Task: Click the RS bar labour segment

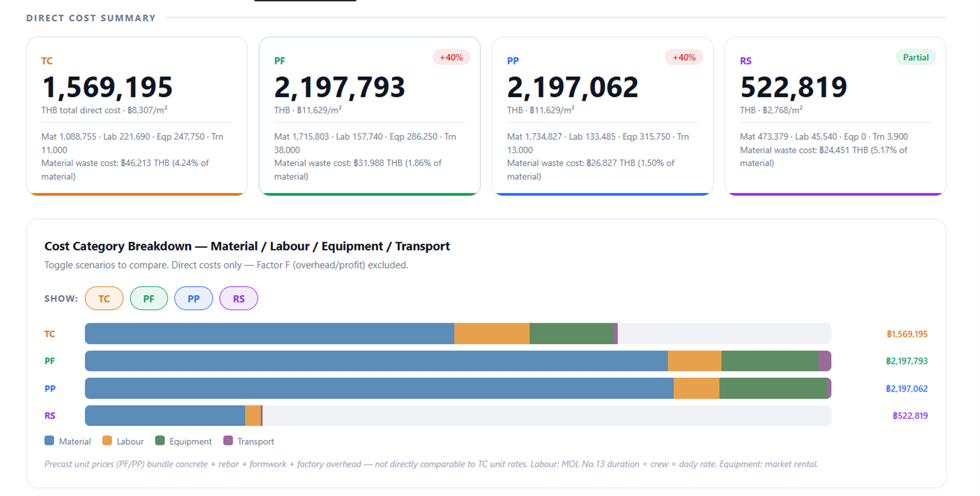Action: [x=253, y=416]
